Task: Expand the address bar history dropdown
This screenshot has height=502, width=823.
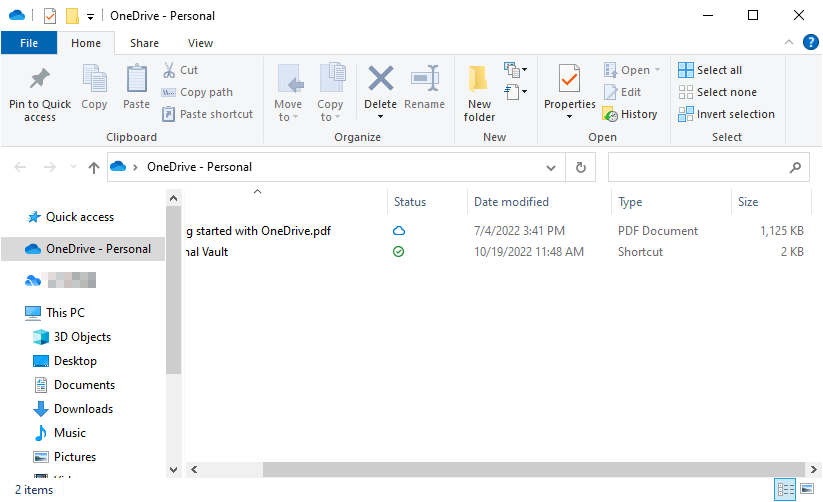Action: pos(551,168)
